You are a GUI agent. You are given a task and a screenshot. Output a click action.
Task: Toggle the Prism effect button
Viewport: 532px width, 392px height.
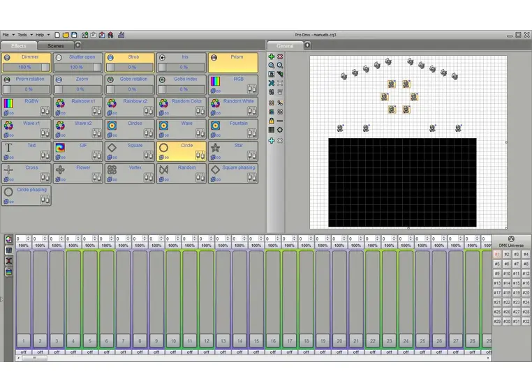pyautogui.click(x=232, y=63)
